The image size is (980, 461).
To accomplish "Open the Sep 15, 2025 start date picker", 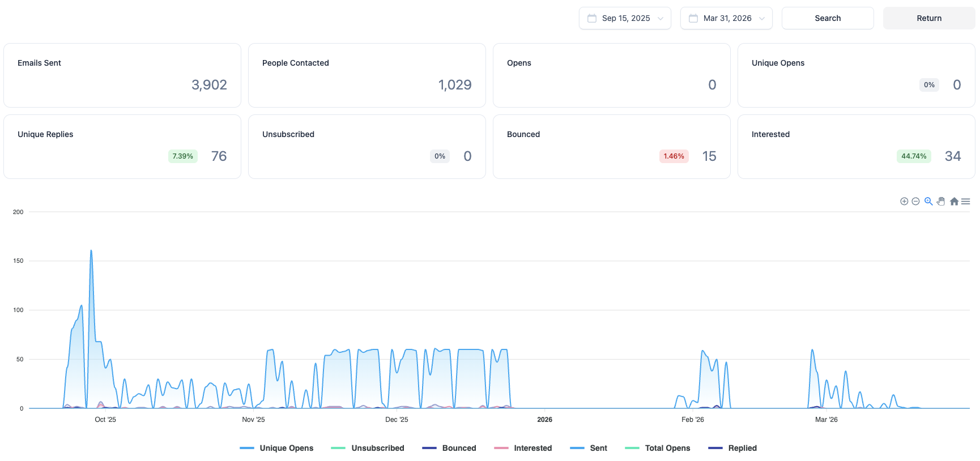I will [x=625, y=18].
